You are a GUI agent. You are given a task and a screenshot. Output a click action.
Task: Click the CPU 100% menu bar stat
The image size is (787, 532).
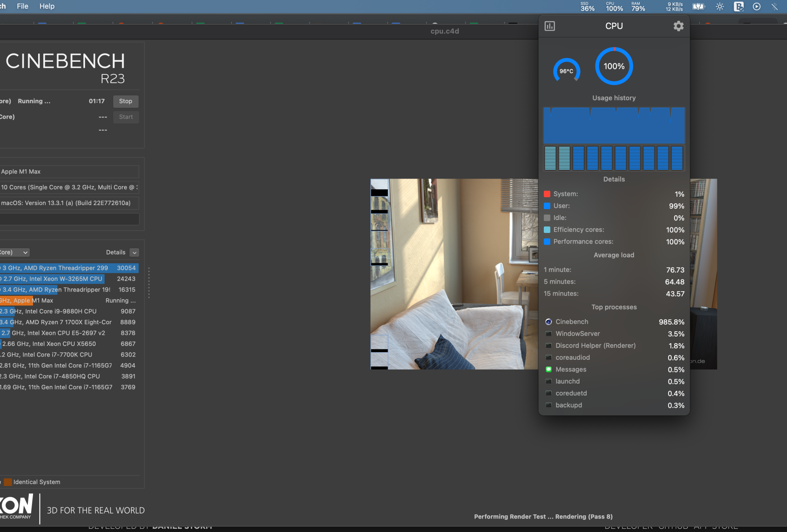click(x=614, y=6)
